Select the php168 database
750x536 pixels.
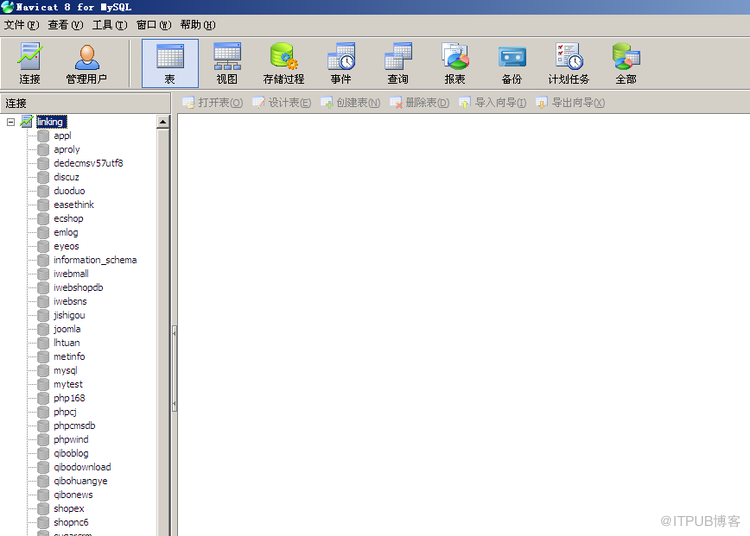click(x=69, y=398)
